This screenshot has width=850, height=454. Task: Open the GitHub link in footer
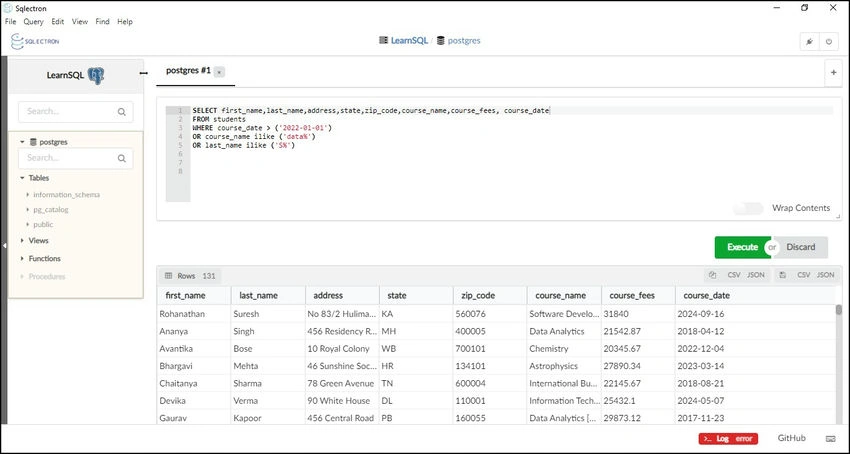(x=791, y=438)
